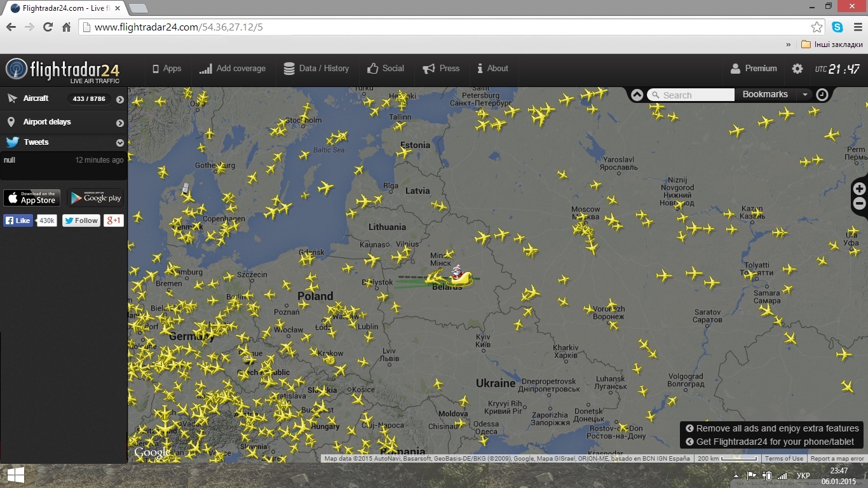Open the Data / History menu

316,69
